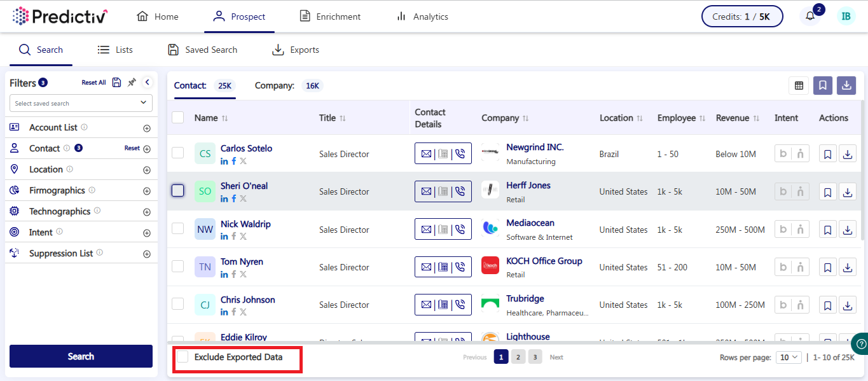Go to results page 2
868x381 pixels.
pyautogui.click(x=518, y=357)
